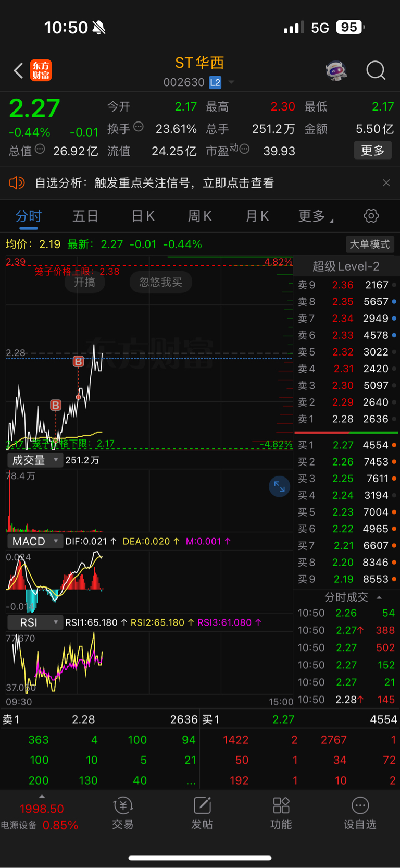
Task: Expand the 更多 chart period menu
Action: pos(316,216)
